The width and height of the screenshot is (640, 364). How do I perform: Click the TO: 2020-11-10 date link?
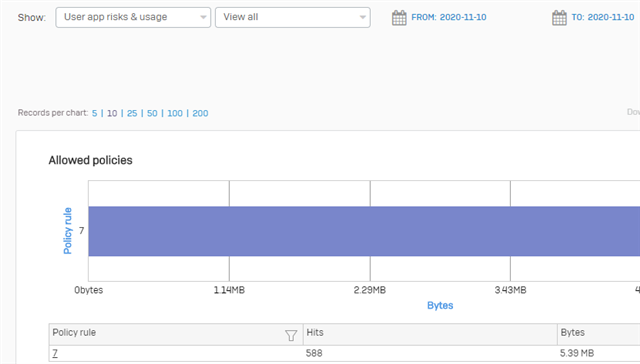[602, 17]
